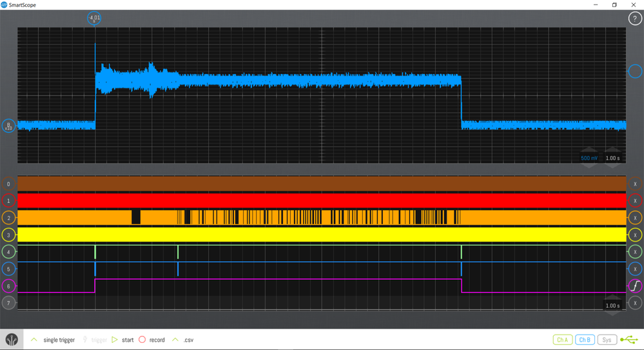Adjust the 500 mV vertical scale
644x350 pixels.
[x=589, y=158]
